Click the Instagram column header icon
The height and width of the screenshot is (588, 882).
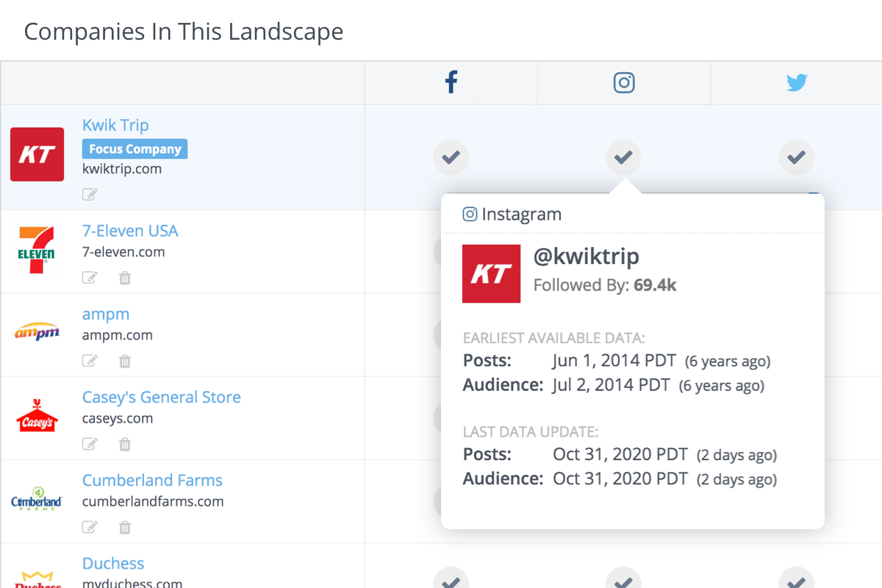(x=624, y=82)
